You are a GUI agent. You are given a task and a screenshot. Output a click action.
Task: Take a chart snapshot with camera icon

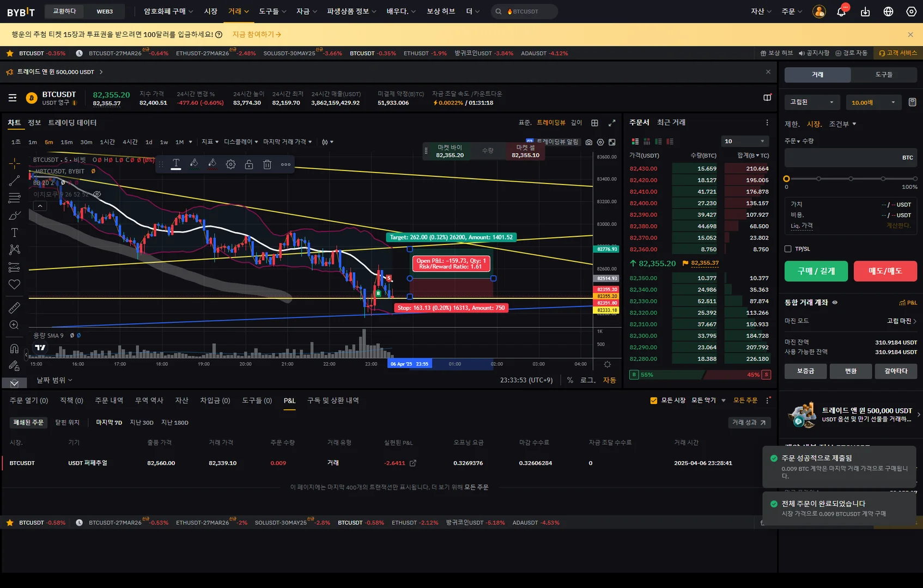click(589, 142)
